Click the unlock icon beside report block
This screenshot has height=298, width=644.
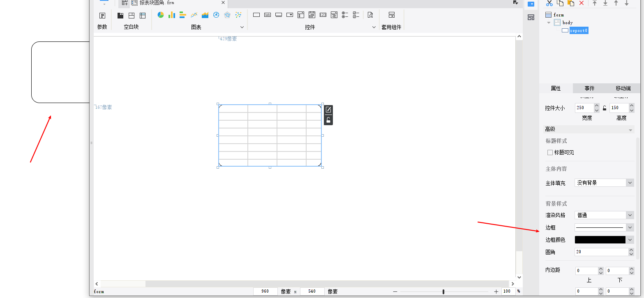(328, 120)
